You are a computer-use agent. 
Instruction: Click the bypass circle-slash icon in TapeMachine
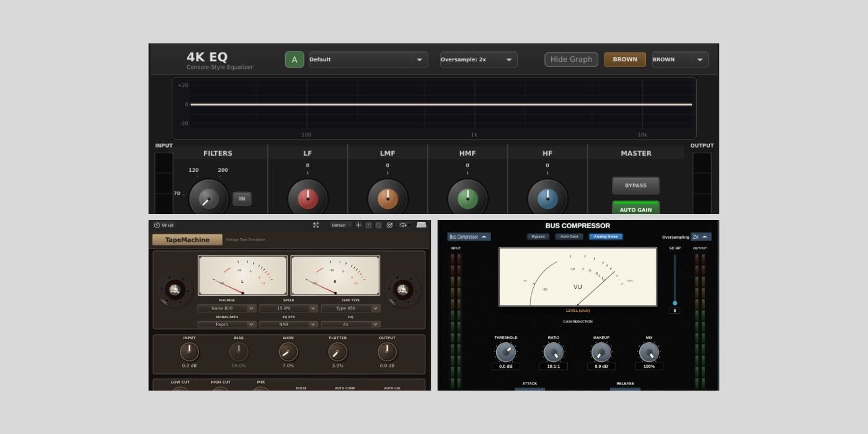tap(379, 225)
